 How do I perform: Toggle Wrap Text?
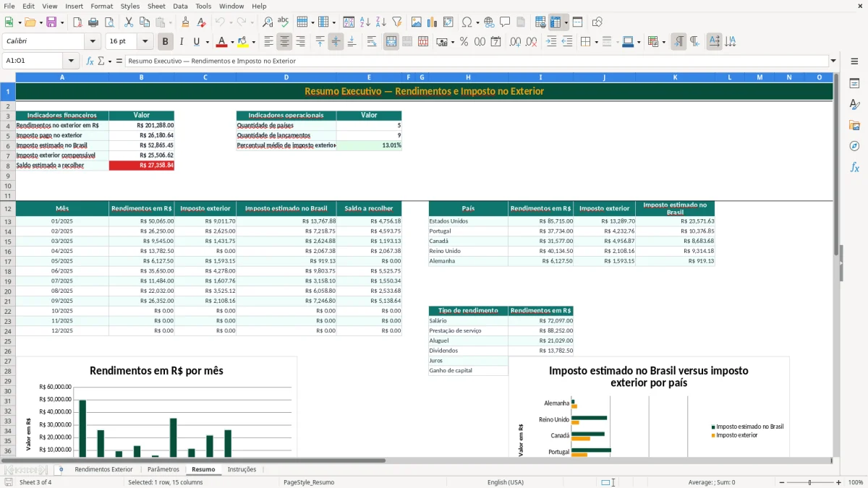pos(372,42)
